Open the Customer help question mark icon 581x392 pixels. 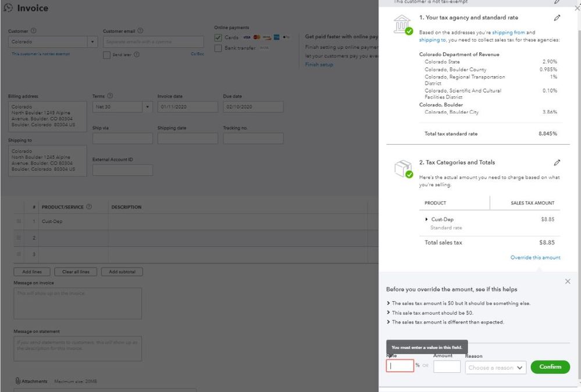coord(33,31)
